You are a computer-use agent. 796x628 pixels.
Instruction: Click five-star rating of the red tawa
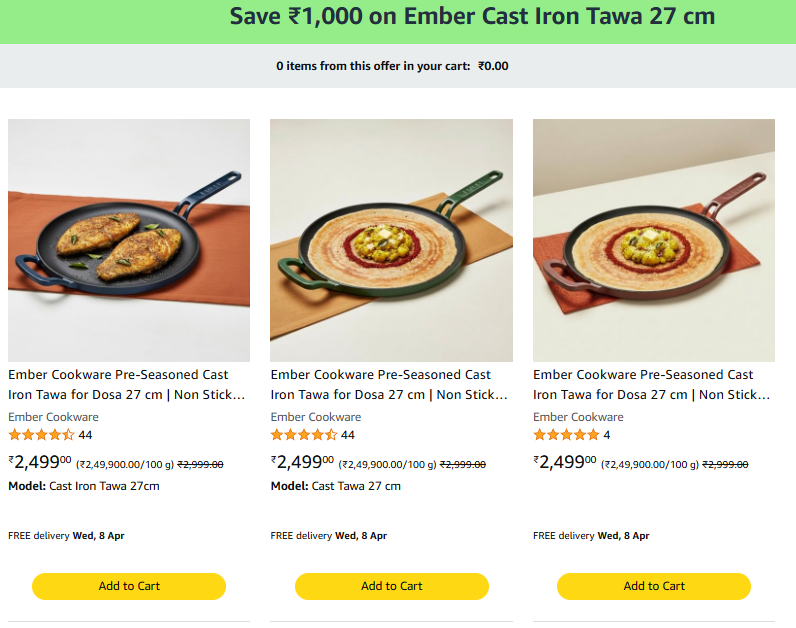coord(566,435)
